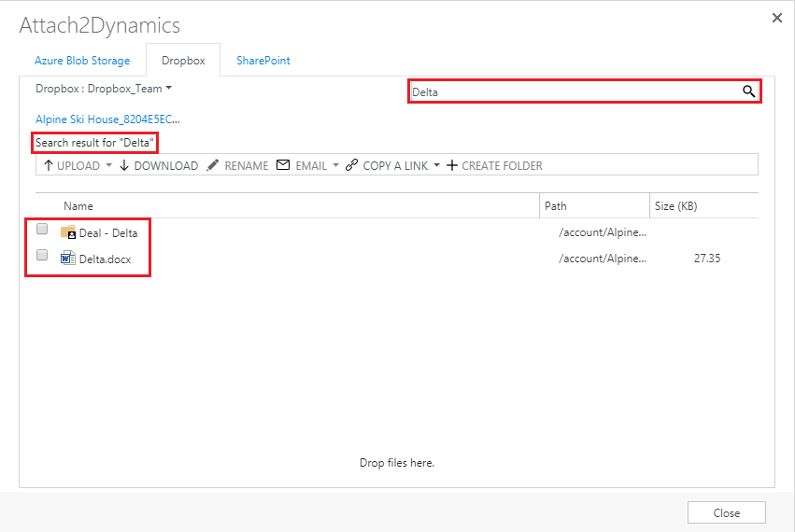Open the Email dropdown arrow

335,165
